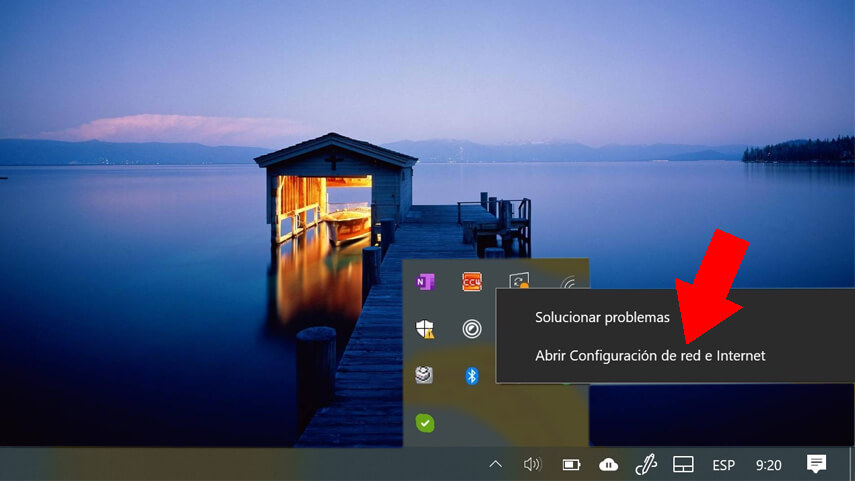Open the touchpad icon in taskbar
This screenshot has width=855, height=481.
click(683, 465)
